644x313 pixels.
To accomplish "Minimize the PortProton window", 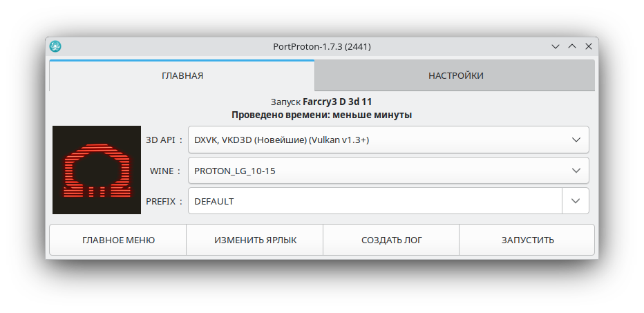I will tap(556, 46).
